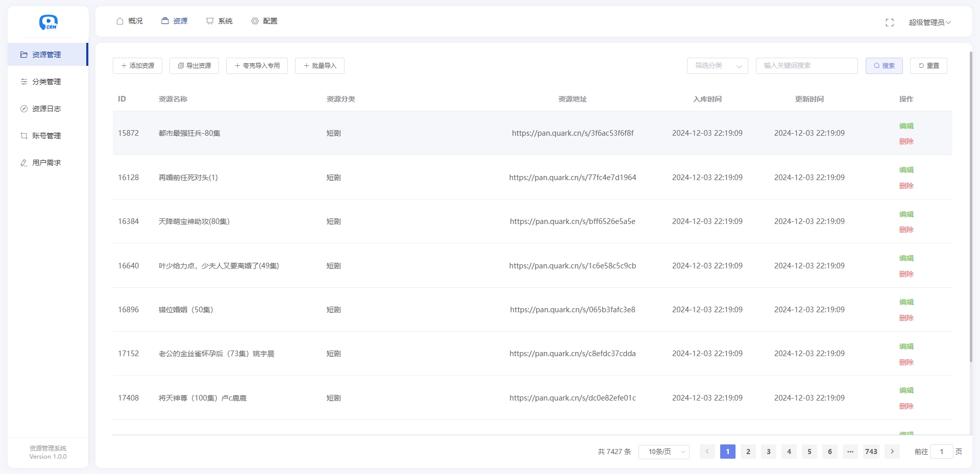
Task: Click the CRM logo icon
Action: (x=48, y=22)
